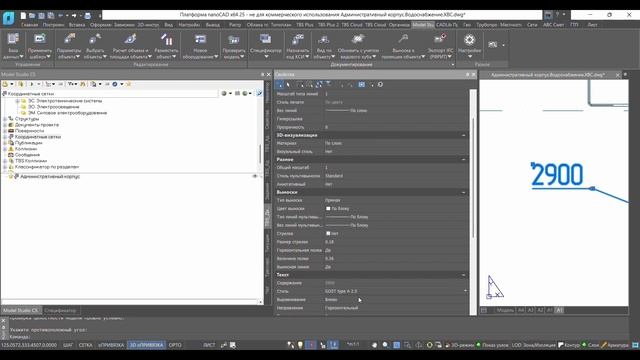Run the Проверить модель tool

[234, 46]
